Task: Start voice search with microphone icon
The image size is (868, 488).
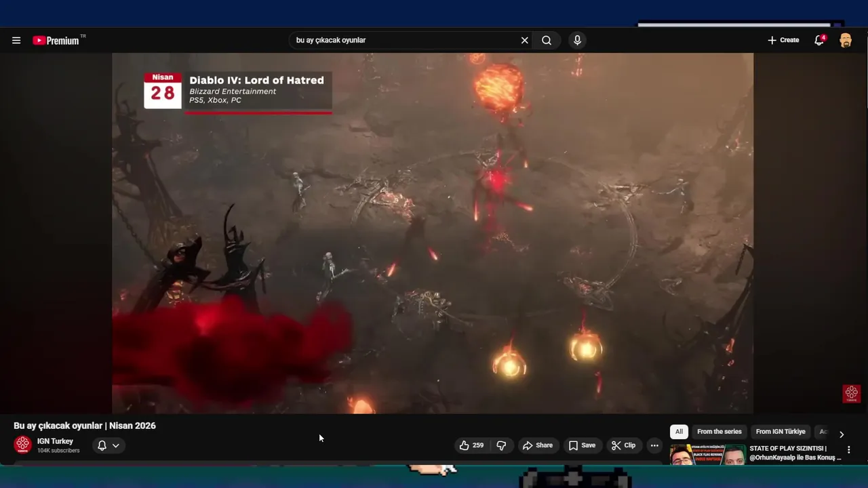Action: [x=577, y=40]
